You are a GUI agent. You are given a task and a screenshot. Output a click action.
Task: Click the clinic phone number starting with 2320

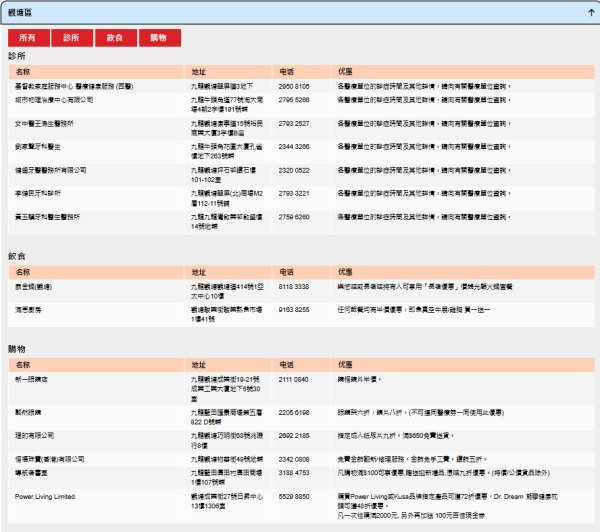(294, 170)
